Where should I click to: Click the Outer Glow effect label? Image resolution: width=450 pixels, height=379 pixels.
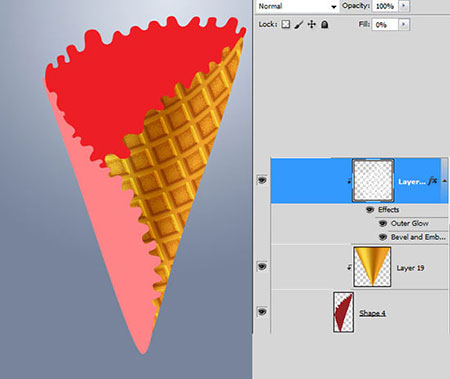coord(410,223)
